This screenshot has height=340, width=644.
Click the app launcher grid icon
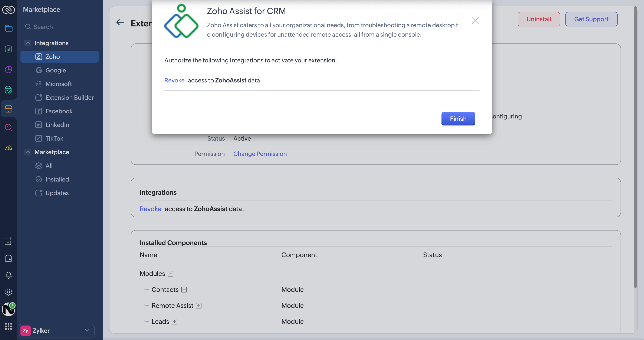[x=9, y=326]
